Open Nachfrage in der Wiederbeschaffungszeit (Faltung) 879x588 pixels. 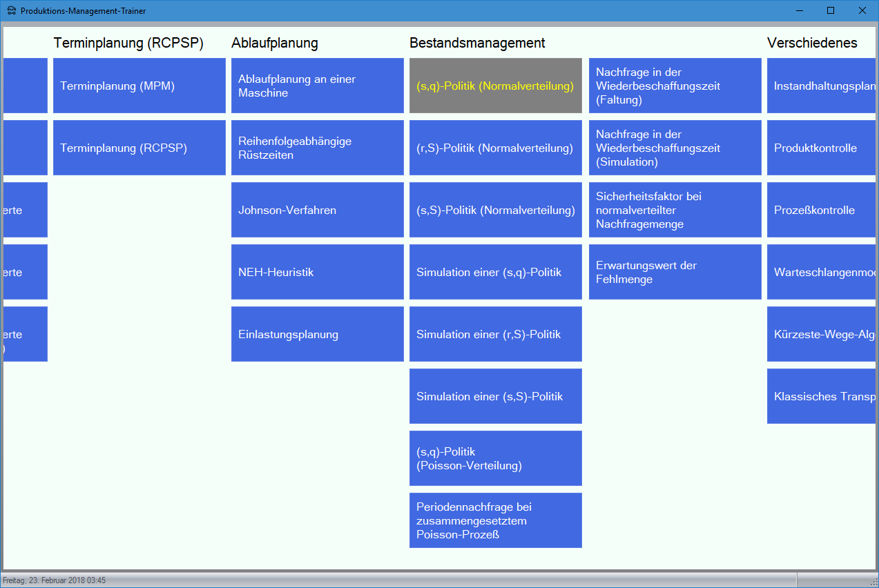click(675, 86)
